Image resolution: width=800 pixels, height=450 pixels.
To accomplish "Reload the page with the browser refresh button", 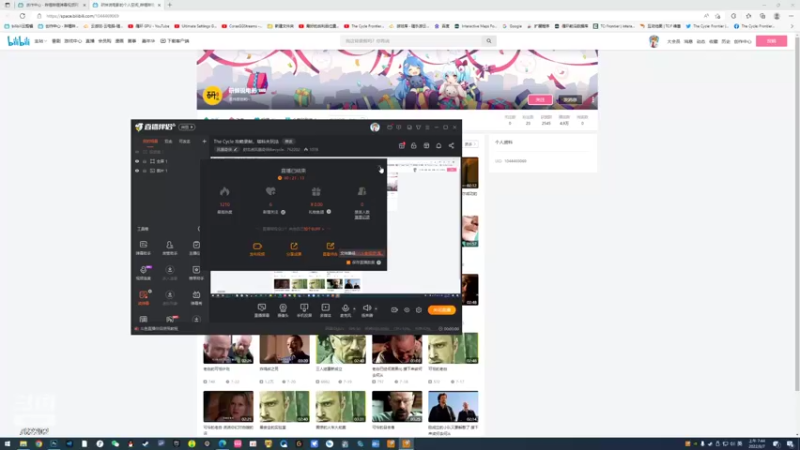I will [22, 16].
